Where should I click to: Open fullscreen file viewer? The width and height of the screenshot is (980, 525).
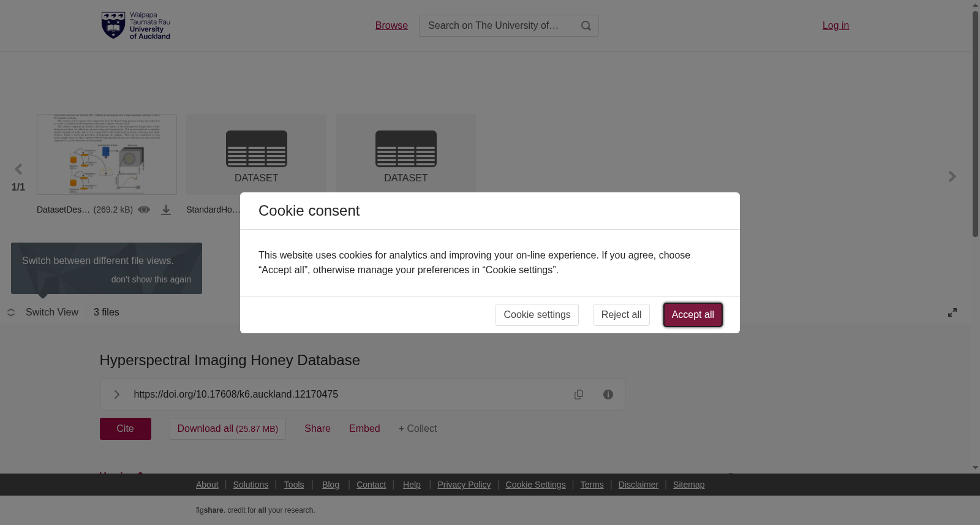pyautogui.click(x=952, y=312)
